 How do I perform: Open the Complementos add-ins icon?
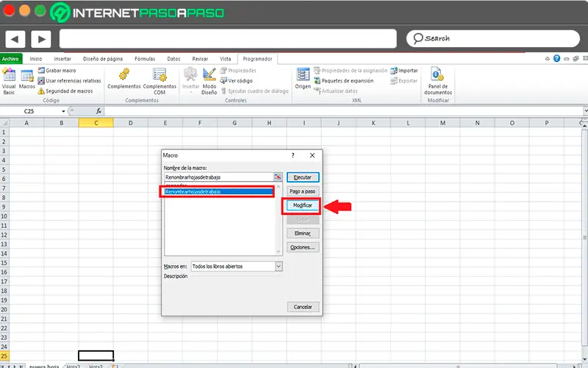123,79
